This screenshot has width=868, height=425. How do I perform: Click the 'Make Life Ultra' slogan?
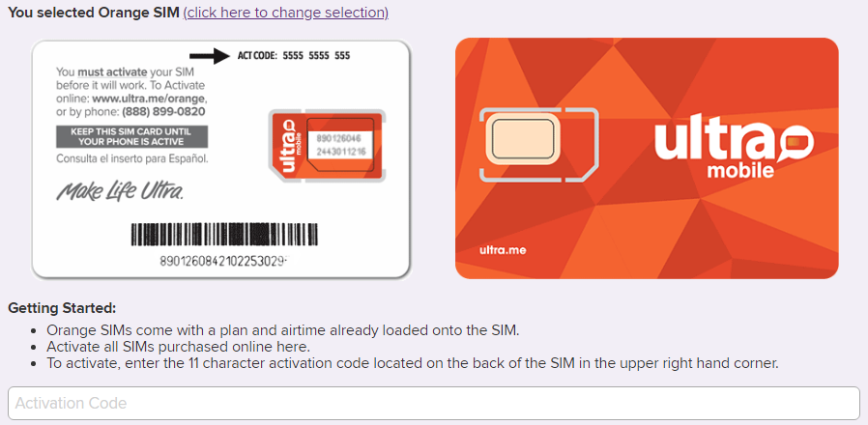[119, 191]
